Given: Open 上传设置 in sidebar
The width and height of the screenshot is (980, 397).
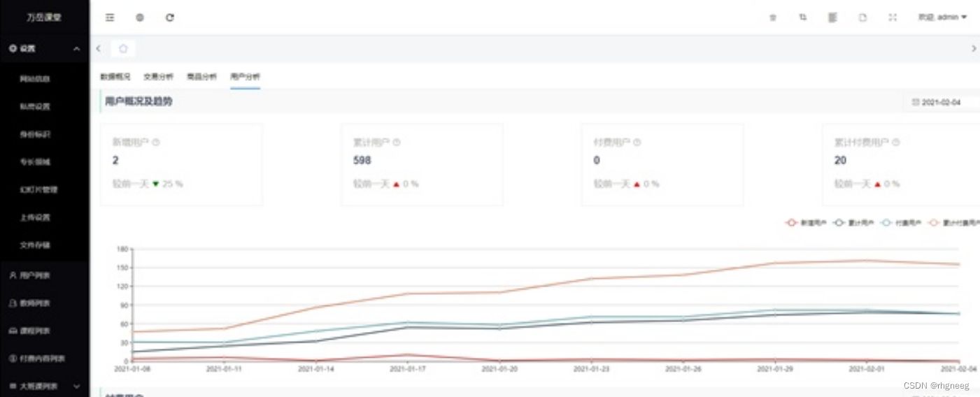Looking at the screenshot, I should pyautogui.click(x=35, y=217).
